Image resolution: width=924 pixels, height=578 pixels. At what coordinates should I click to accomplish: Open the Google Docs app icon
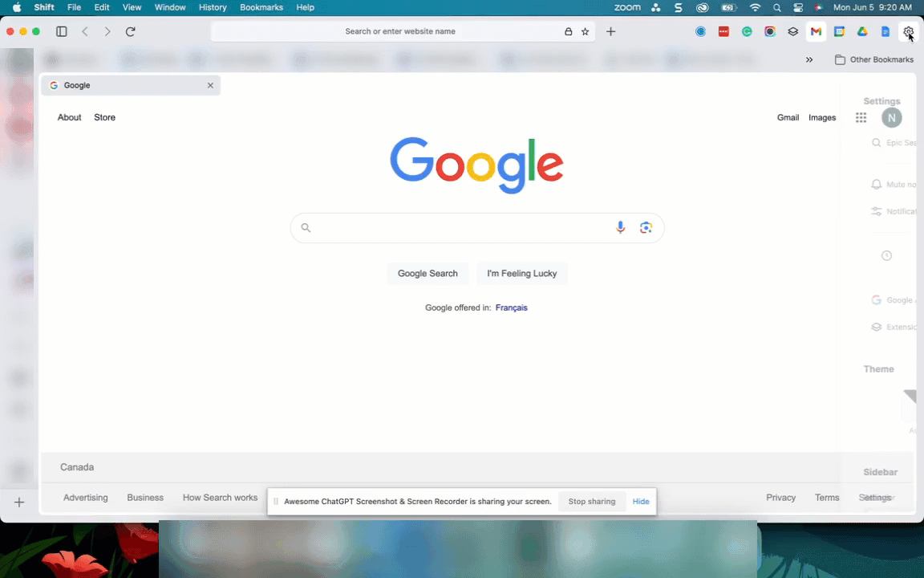[885, 31]
